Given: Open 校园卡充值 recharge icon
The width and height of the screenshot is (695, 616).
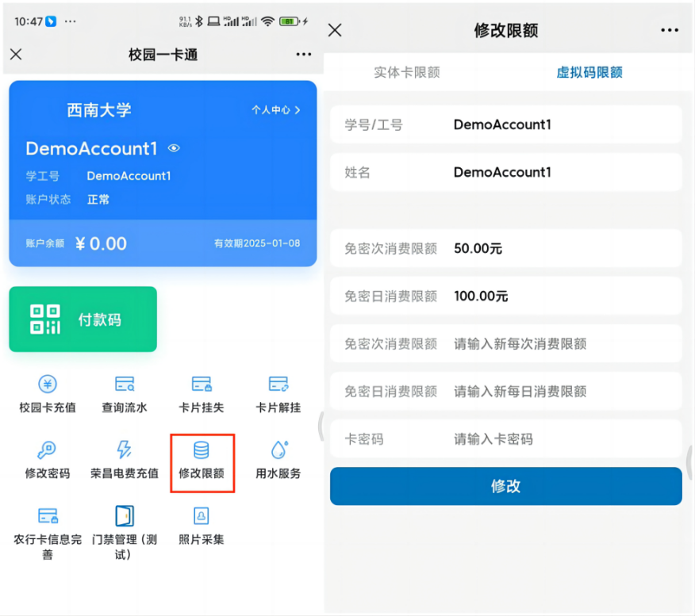Looking at the screenshot, I should tap(48, 385).
